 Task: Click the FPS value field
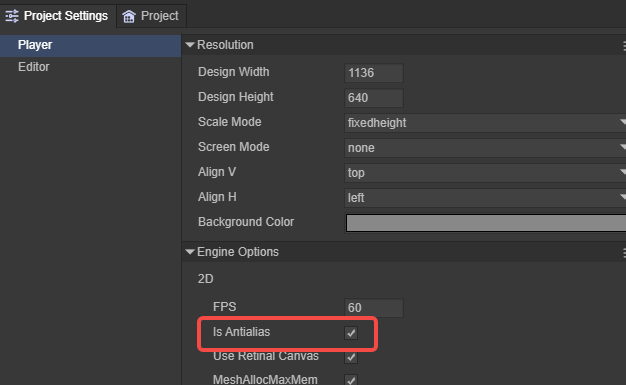pyautogui.click(x=374, y=308)
